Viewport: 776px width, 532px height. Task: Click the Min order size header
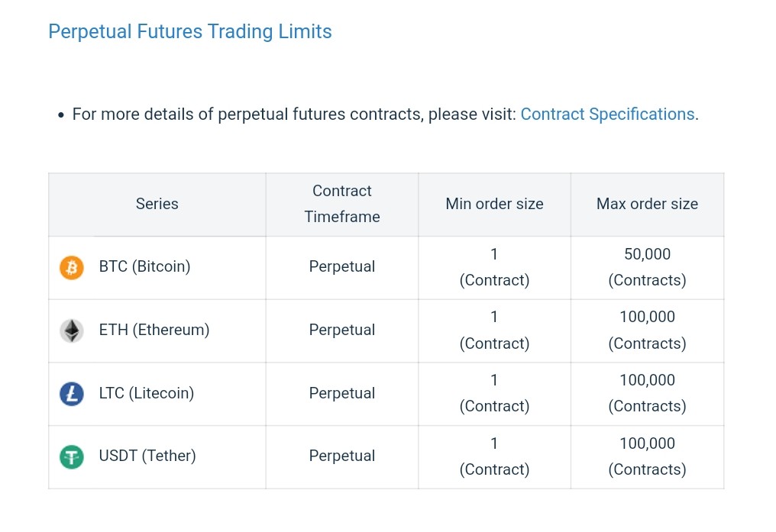494,204
